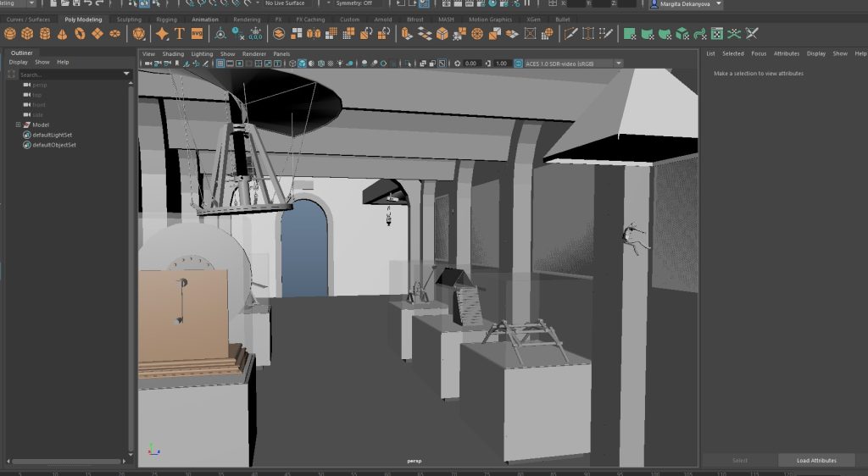This screenshot has height=476, width=868.
Task: Toggle Textured display in the viewport
Action: (331, 64)
